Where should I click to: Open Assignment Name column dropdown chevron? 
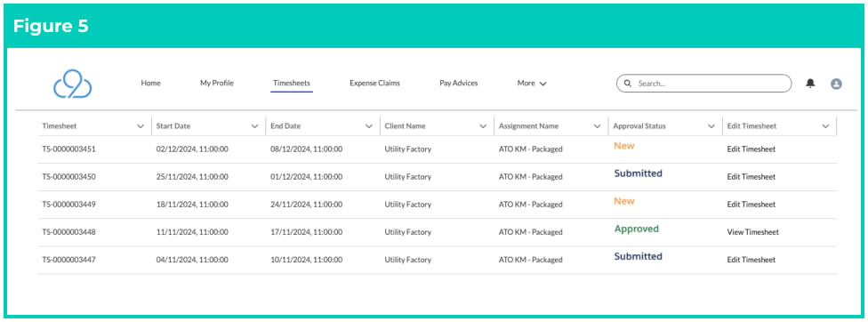pos(597,126)
